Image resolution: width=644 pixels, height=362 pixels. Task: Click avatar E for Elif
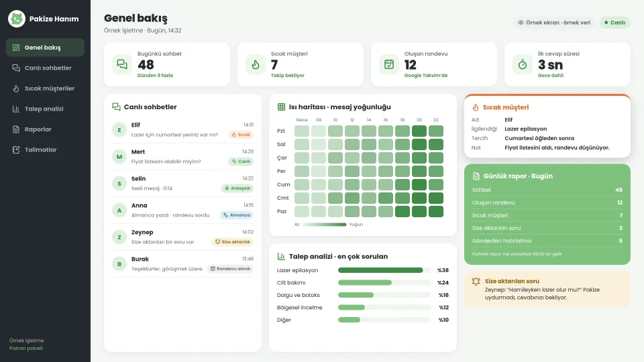click(119, 129)
